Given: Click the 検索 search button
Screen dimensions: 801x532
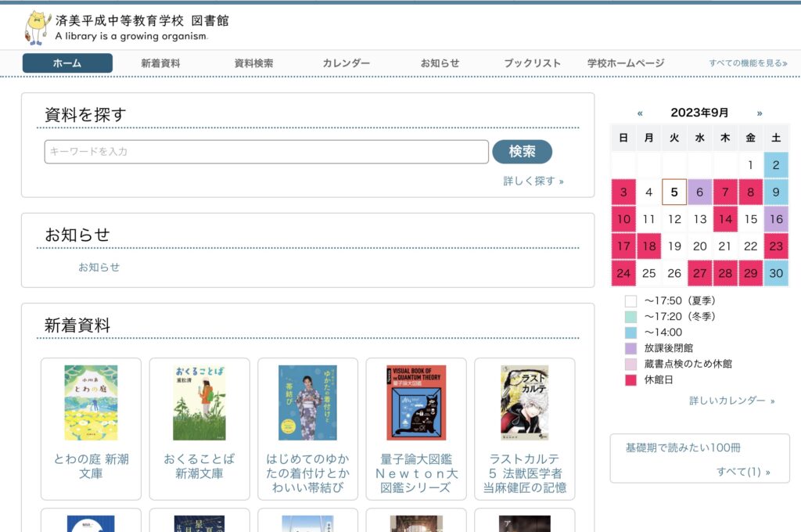Looking at the screenshot, I should (x=522, y=151).
